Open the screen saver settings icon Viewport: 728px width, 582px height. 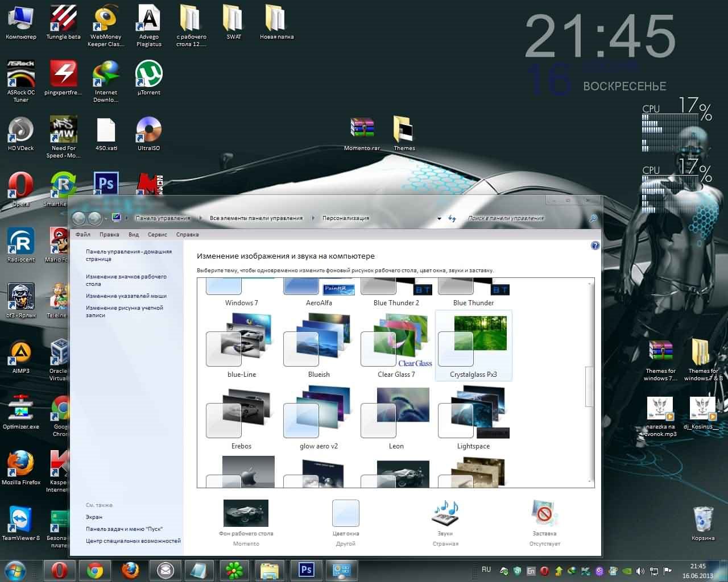click(x=544, y=514)
